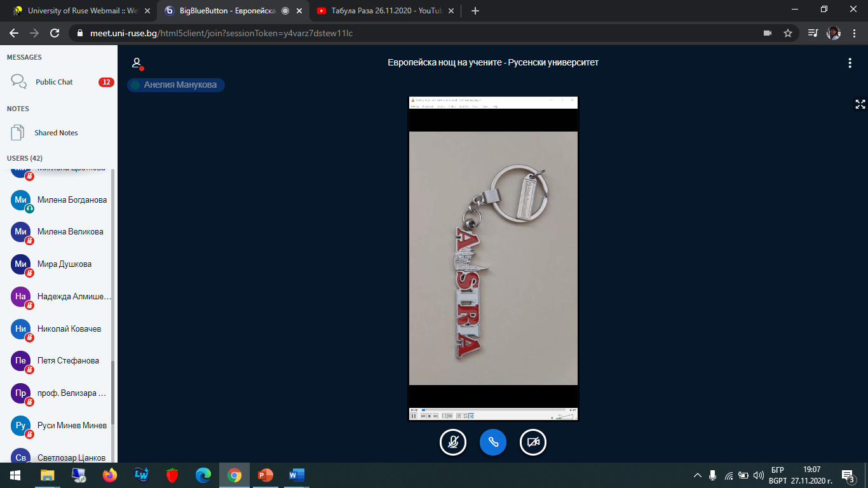Open the Public Chat conversation
Viewport: 868px width, 488px height.
point(54,82)
